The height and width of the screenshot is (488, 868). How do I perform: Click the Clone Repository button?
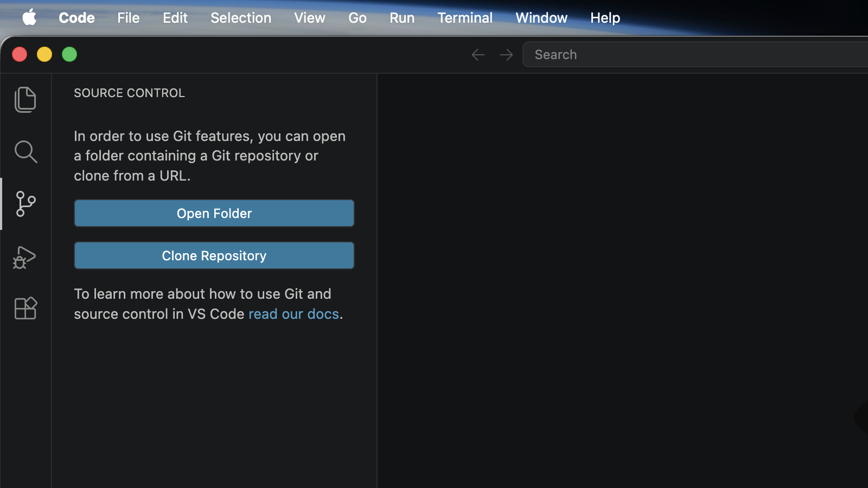(214, 255)
